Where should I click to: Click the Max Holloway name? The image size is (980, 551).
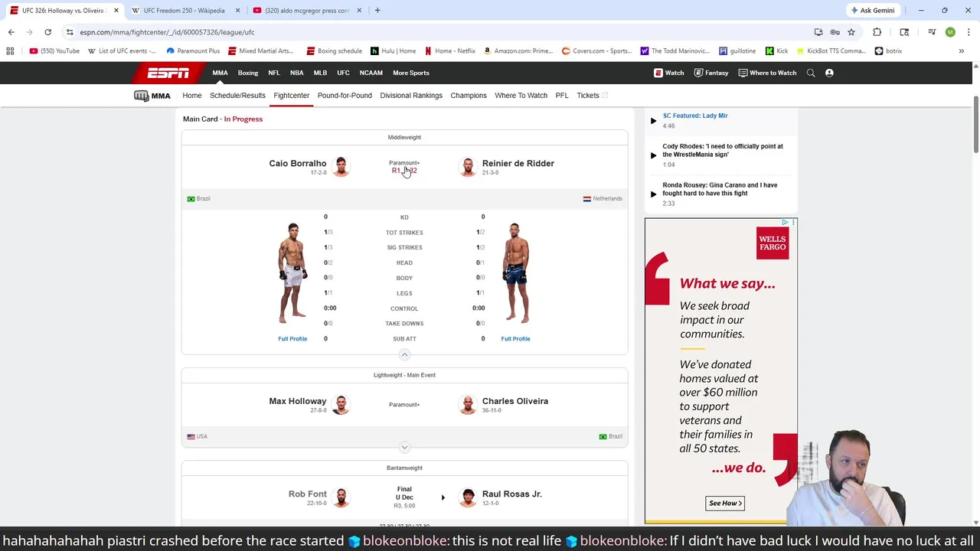tap(298, 401)
